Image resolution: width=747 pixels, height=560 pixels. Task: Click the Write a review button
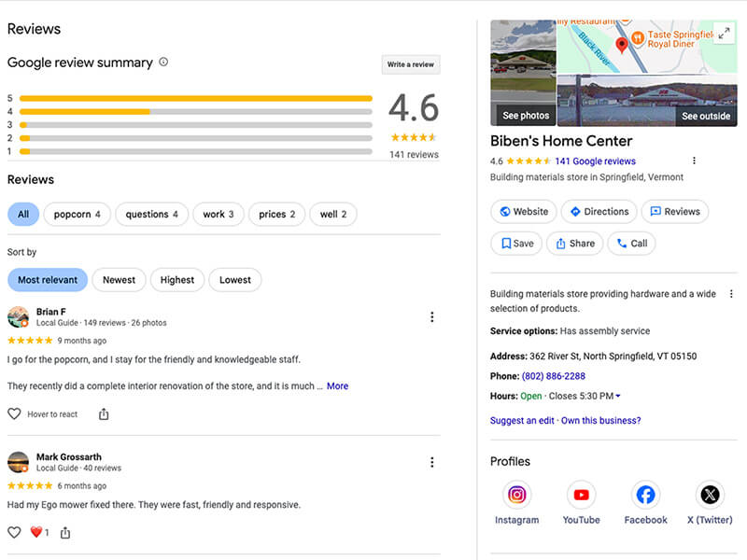410,64
